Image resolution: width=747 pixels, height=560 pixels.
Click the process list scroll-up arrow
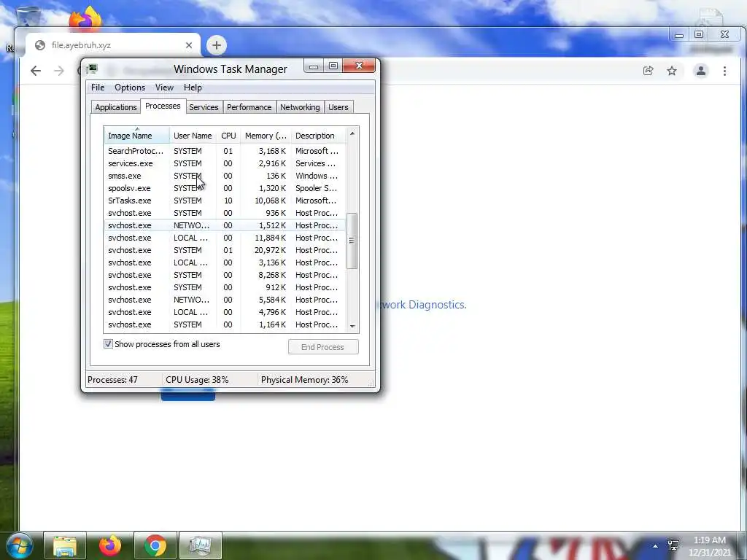pos(352,134)
